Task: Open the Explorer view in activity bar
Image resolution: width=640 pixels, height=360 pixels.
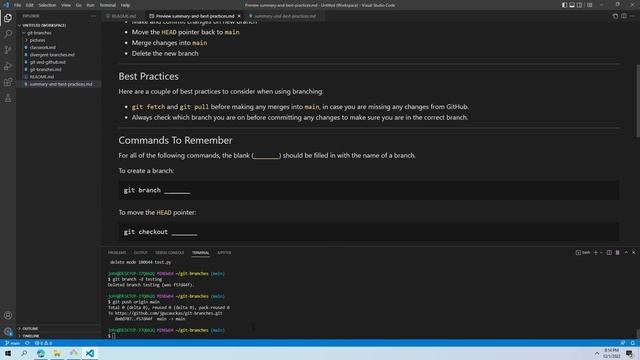Action: (8, 18)
